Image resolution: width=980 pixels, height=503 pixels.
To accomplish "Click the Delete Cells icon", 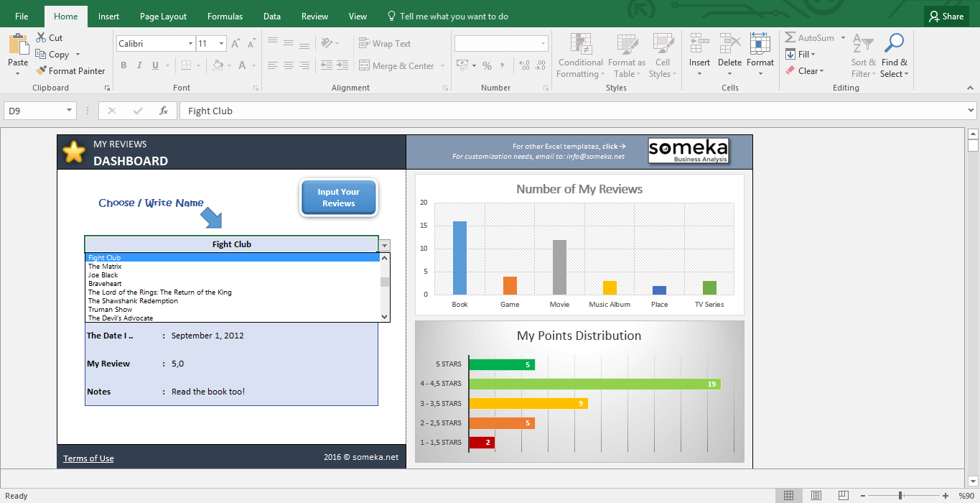I will [729, 44].
